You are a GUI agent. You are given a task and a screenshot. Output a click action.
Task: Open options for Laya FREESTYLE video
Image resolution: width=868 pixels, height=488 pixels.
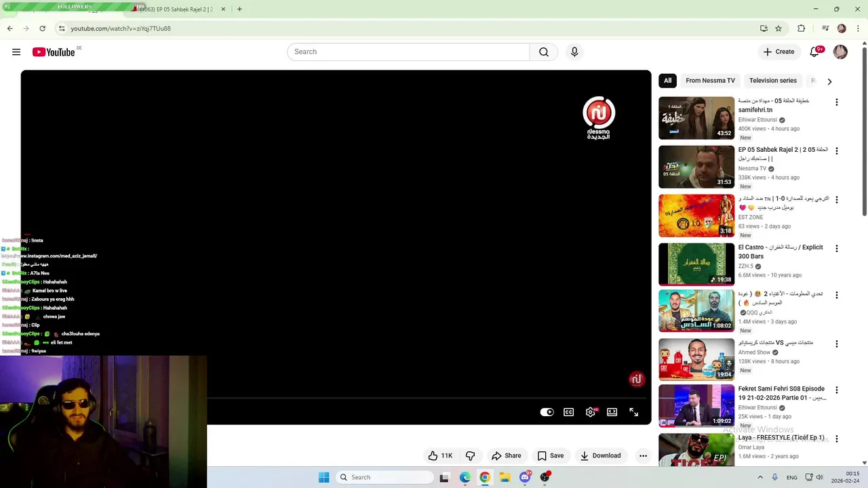coord(837,439)
